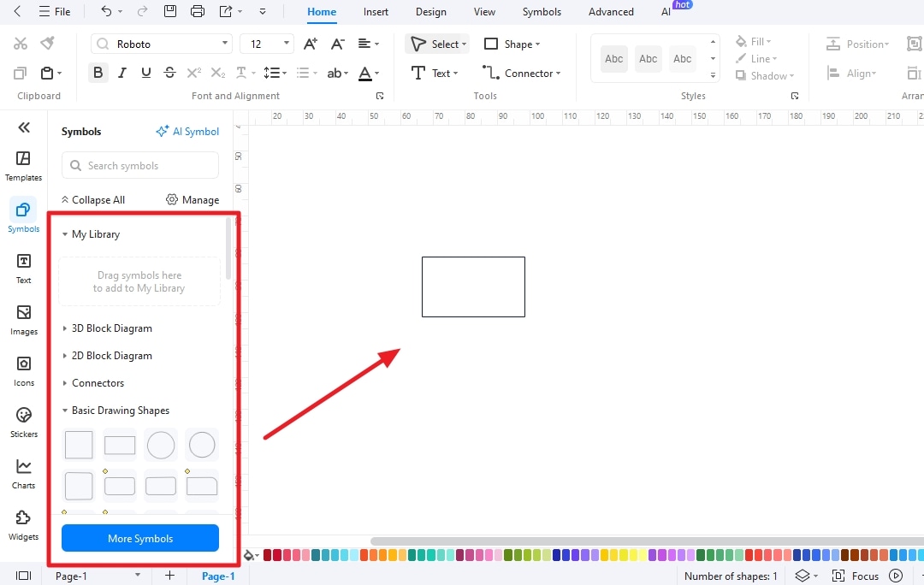Toggle Subscript formatting
This screenshot has width=924, height=585.
218,73
